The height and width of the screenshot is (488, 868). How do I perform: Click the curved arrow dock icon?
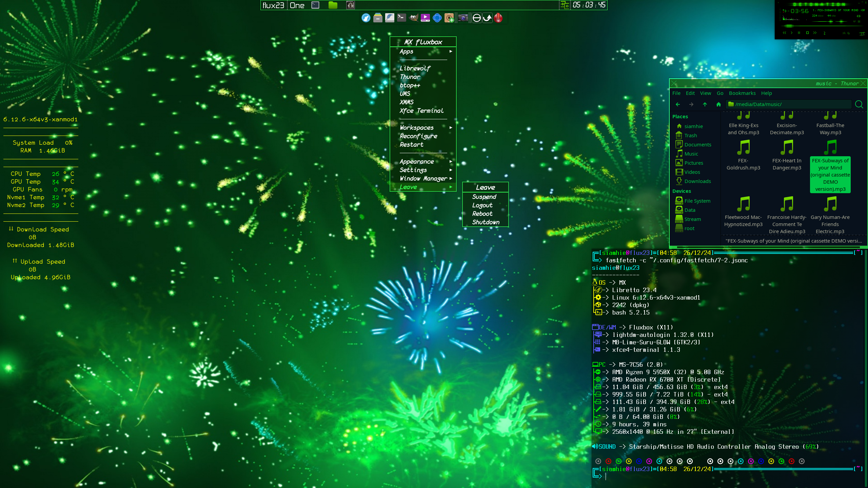pyautogui.click(x=487, y=18)
